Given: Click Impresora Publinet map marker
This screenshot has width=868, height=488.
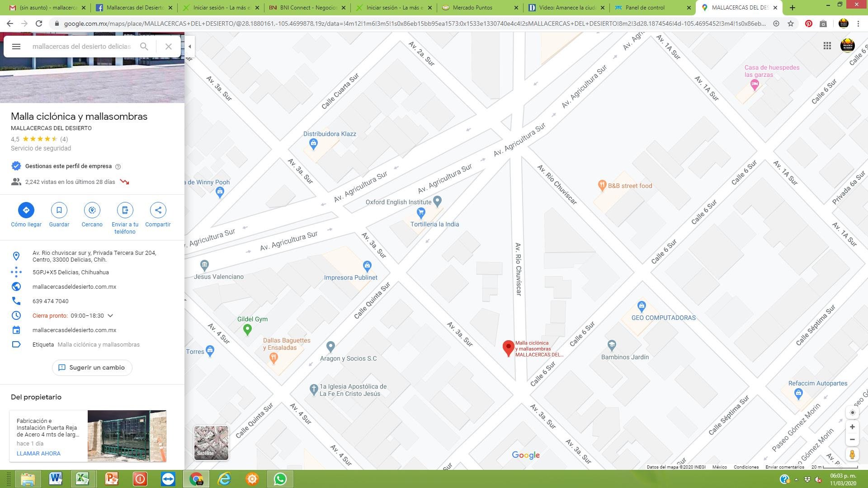Looking at the screenshot, I should pyautogui.click(x=367, y=266).
